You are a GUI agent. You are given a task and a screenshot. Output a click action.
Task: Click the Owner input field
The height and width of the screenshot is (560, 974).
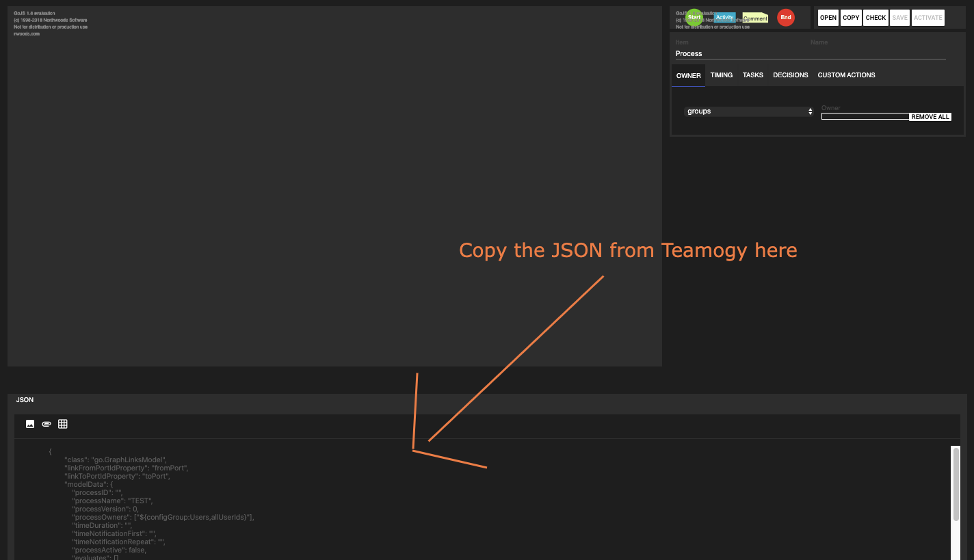[x=865, y=116]
